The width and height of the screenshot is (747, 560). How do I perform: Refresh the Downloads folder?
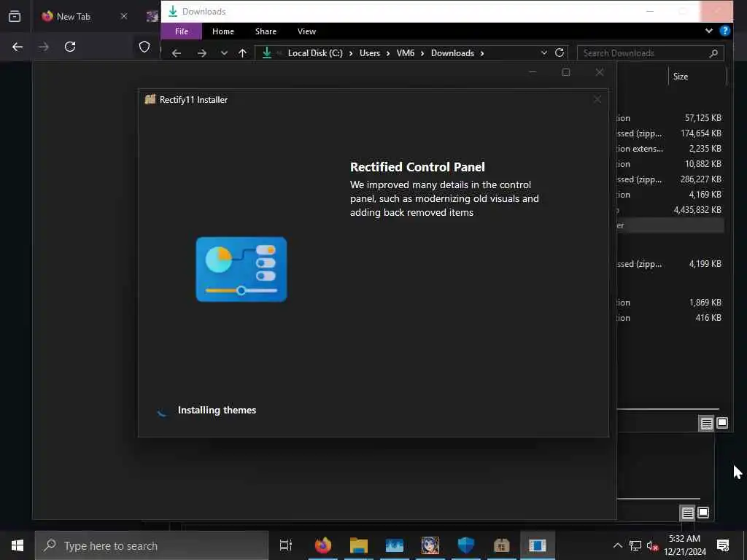click(x=560, y=52)
